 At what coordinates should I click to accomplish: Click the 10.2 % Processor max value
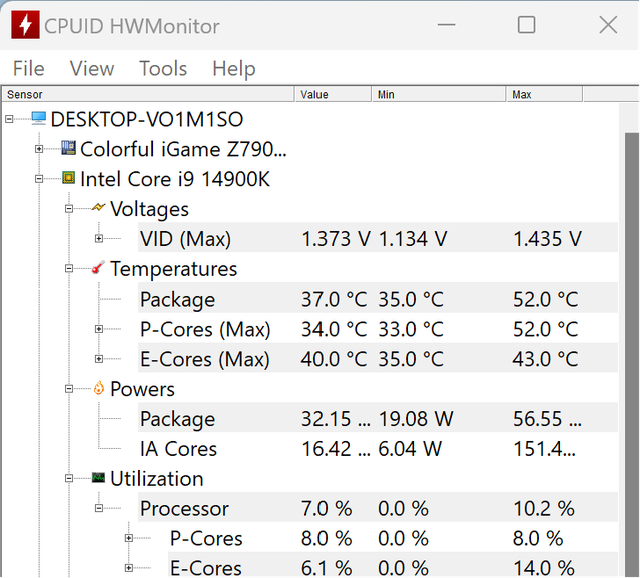(x=544, y=509)
